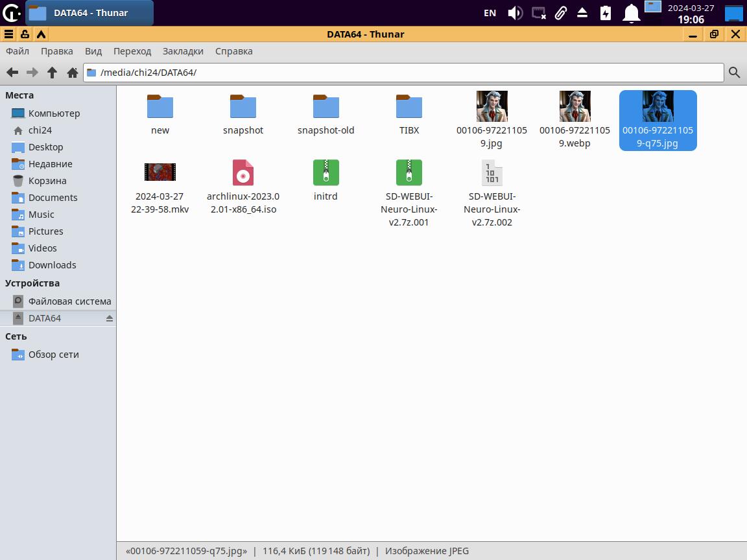Open Корзина in the sidebar
The height and width of the screenshot is (560, 747).
(x=47, y=181)
